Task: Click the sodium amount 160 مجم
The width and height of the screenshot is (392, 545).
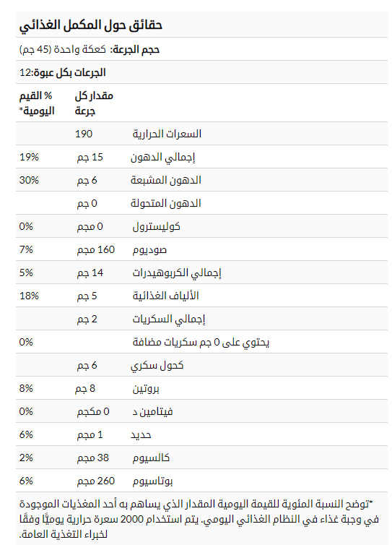Action: (96, 249)
